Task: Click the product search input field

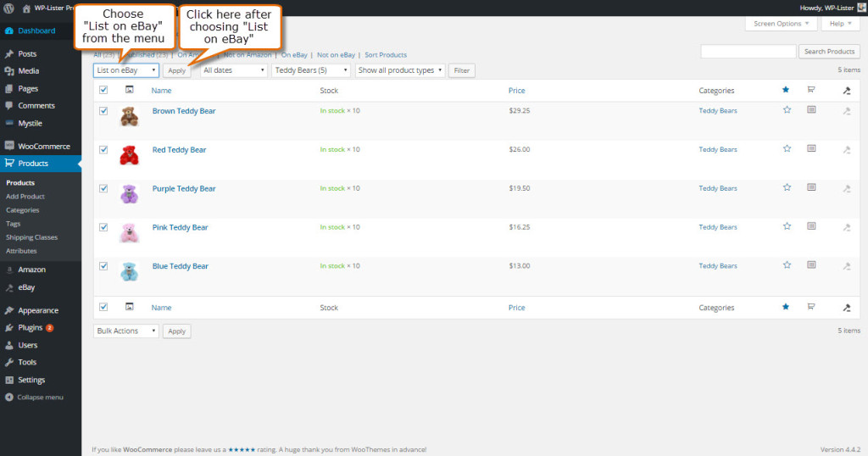Action: pyautogui.click(x=748, y=52)
